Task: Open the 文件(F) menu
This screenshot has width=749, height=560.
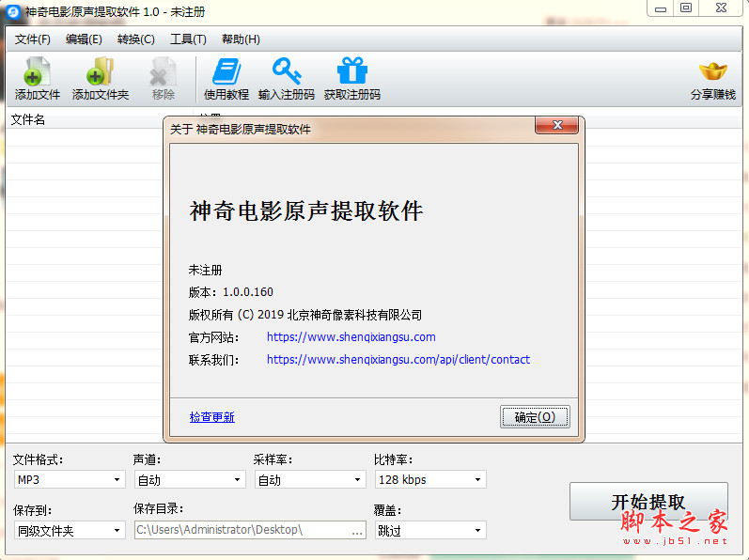Action: [33, 39]
